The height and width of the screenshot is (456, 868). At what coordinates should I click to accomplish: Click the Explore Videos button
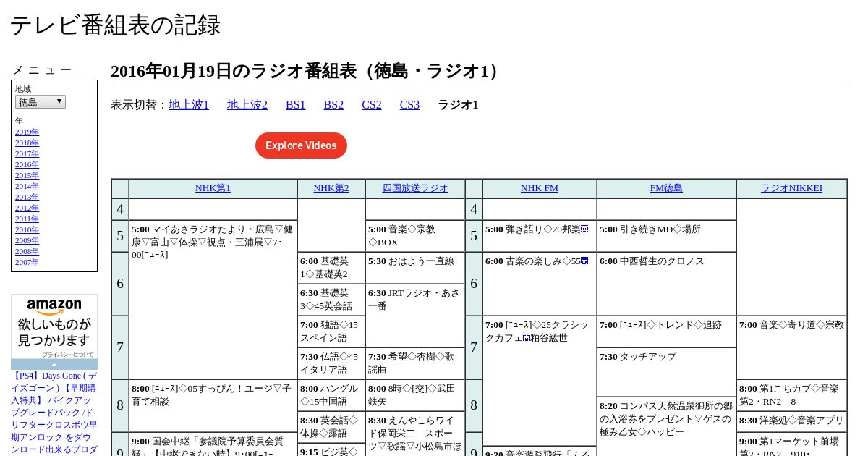301,145
